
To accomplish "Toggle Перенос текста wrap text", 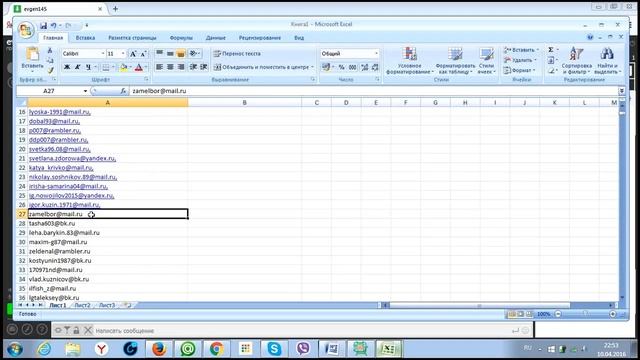I will tap(237, 53).
